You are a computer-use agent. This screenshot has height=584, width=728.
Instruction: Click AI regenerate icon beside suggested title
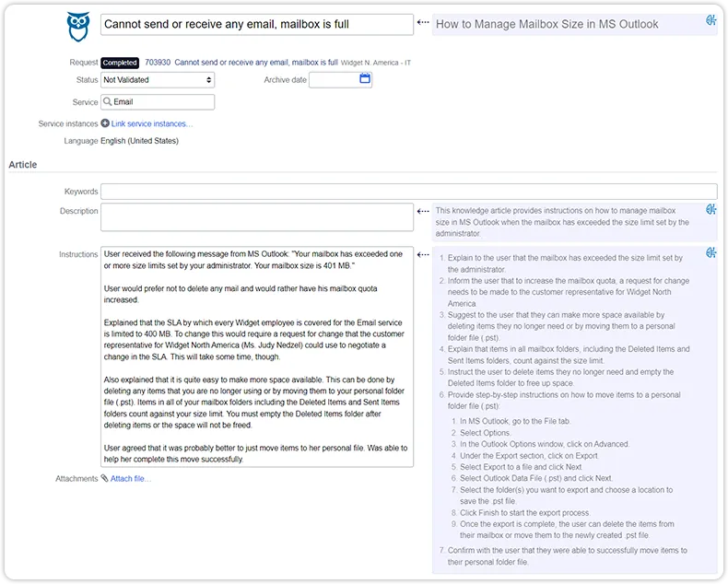click(710, 20)
